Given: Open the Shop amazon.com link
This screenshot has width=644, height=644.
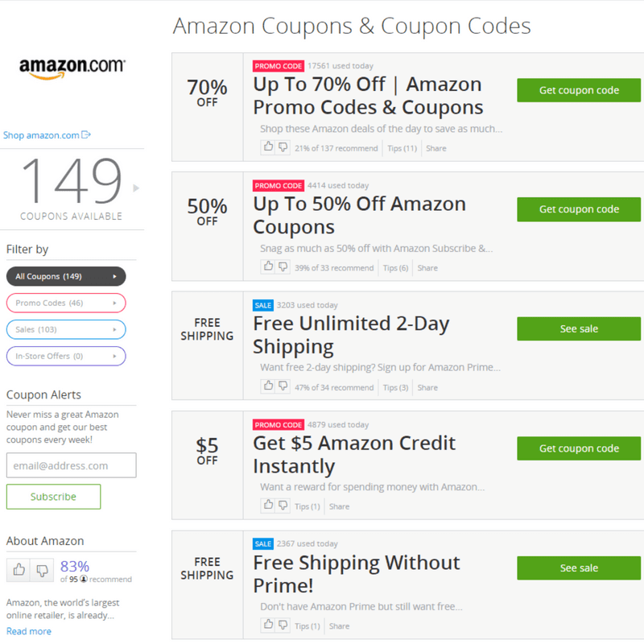Looking at the screenshot, I should coord(47,135).
